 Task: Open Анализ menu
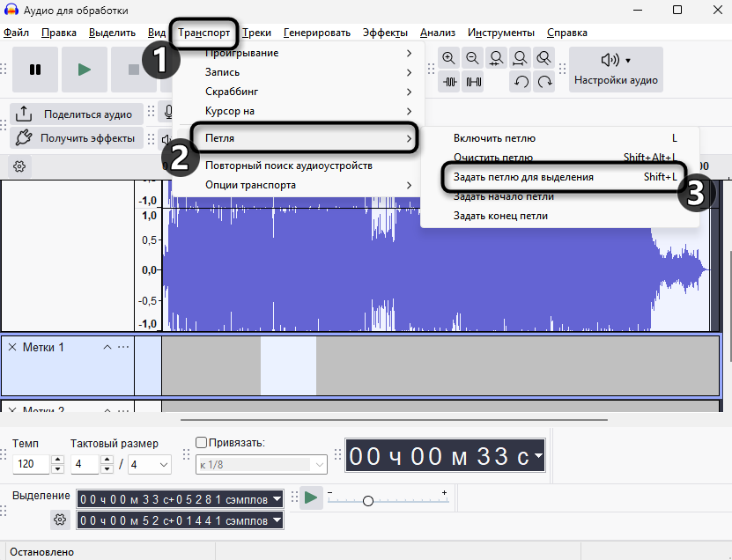click(x=438, y=33)
